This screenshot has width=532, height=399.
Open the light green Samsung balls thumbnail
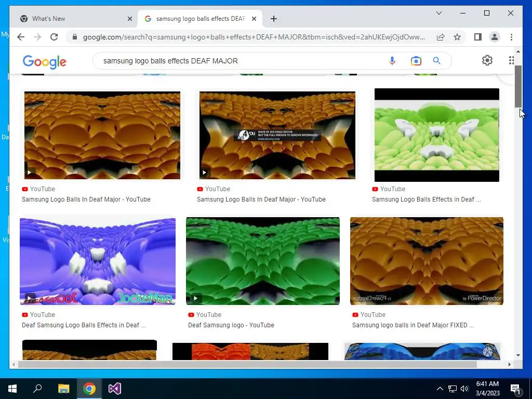pyautogui.click(x=436, y=135)
